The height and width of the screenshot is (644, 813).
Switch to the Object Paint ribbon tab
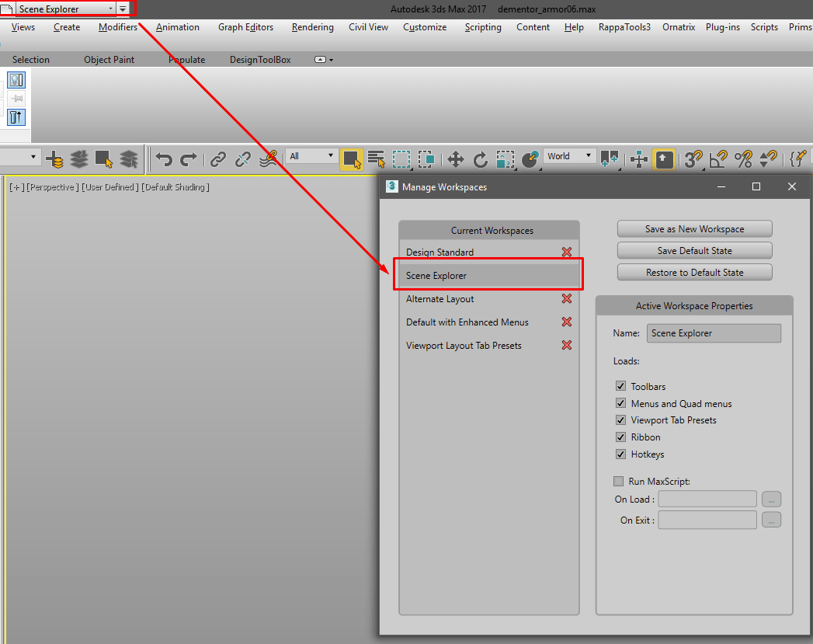point(109,60)
